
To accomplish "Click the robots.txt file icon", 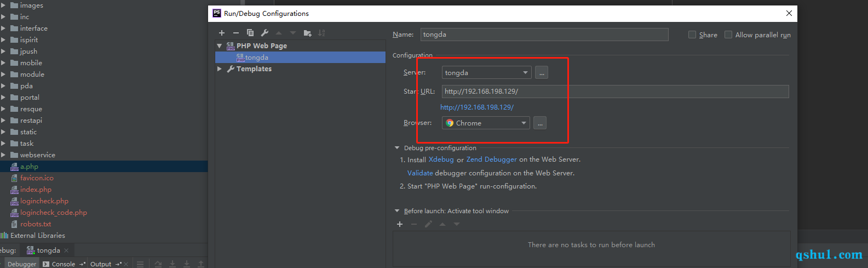I will click(14, 224).
